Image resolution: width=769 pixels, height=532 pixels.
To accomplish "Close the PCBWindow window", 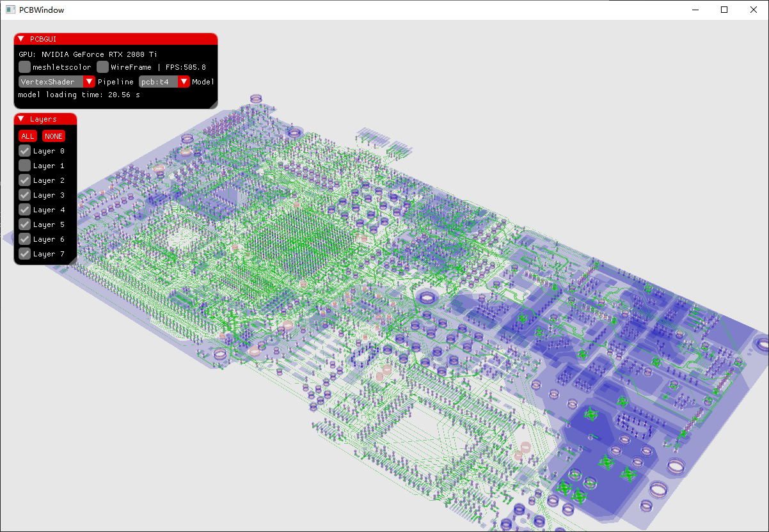I will [754, 10].
